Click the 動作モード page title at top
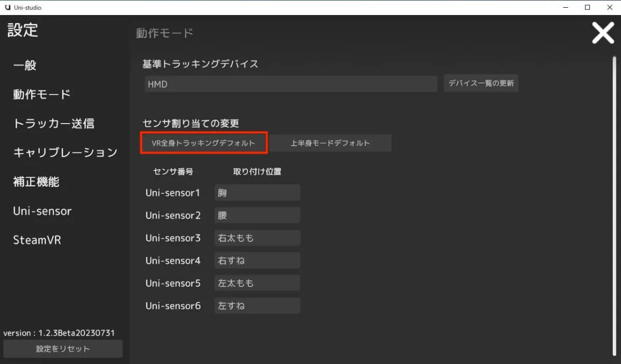621x364 pixels. tap(165, 33)
